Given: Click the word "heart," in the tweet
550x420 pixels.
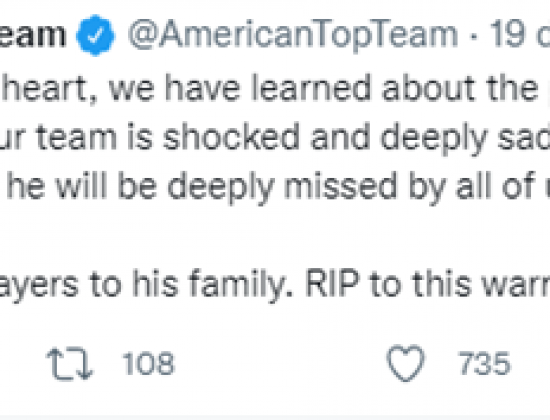Looking at the screenshot, I should 50,88.
